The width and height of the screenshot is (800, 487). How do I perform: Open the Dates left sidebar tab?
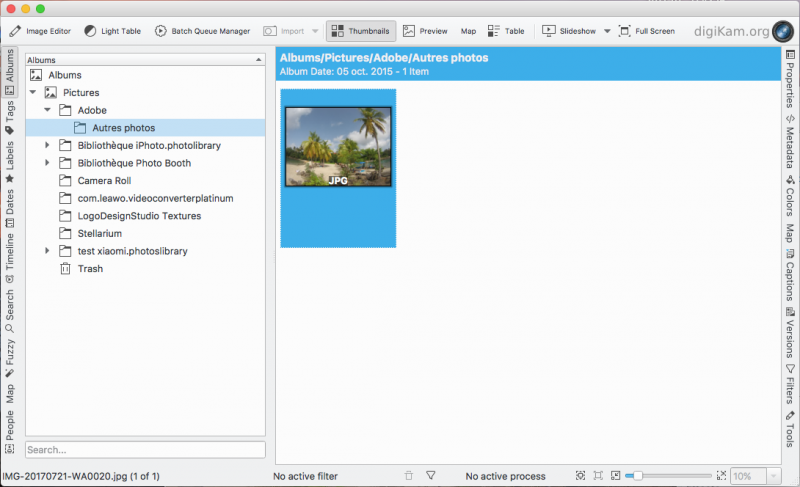(x=10, y=208)
